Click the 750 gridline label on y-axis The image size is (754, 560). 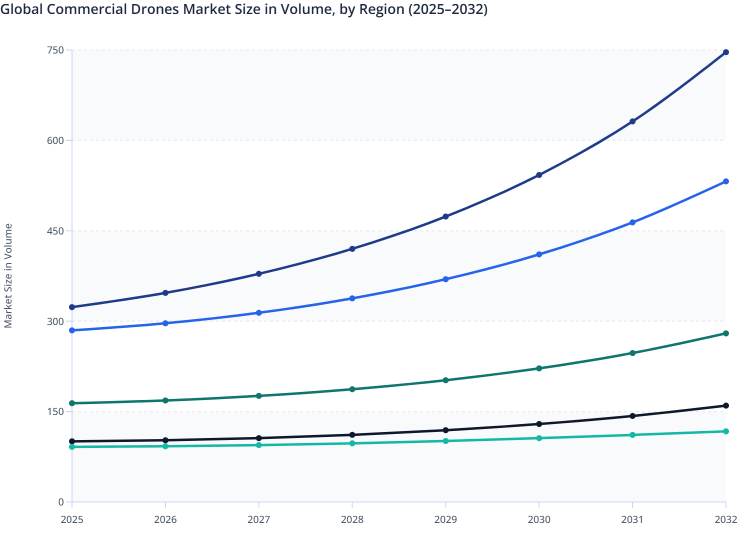click(x=56, y=50)
